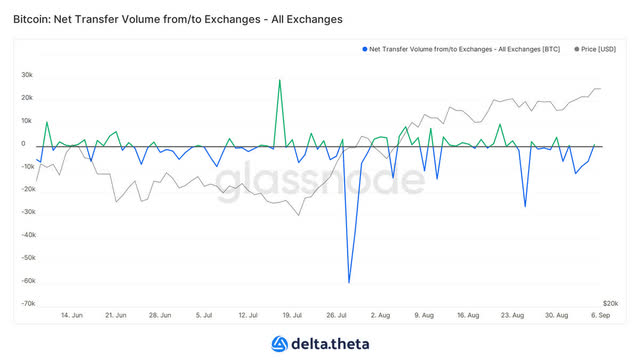The width and height of the screenshot is (640, 364).
Task: Click the blue dip near 23. Aug
Action: click(x=525, y=206)
